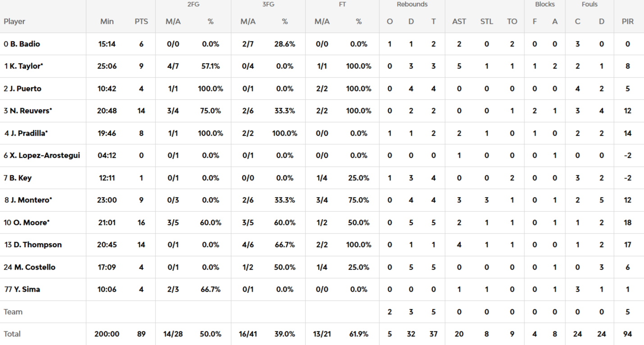
Task: Click the Player column header
Action: [x=14, y=22]
